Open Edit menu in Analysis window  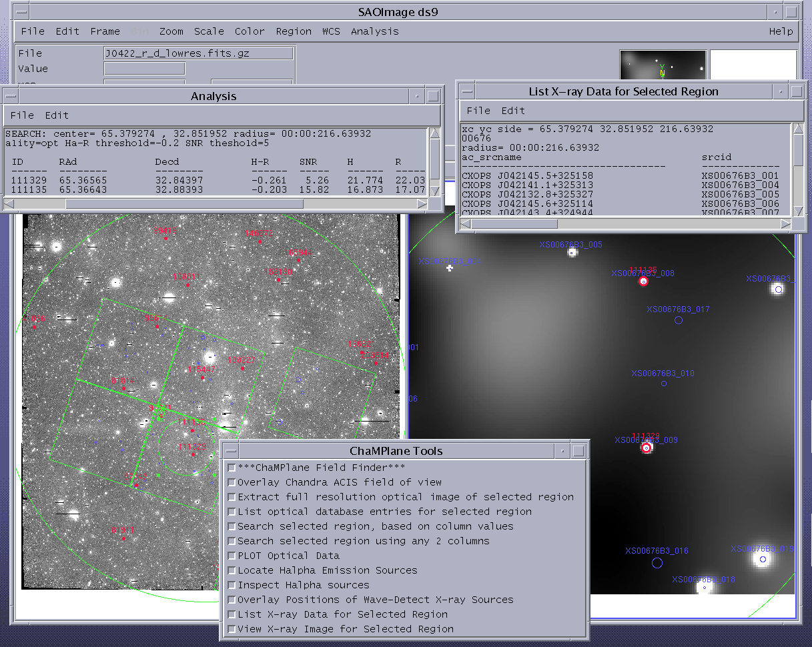[x=57, y=115]
